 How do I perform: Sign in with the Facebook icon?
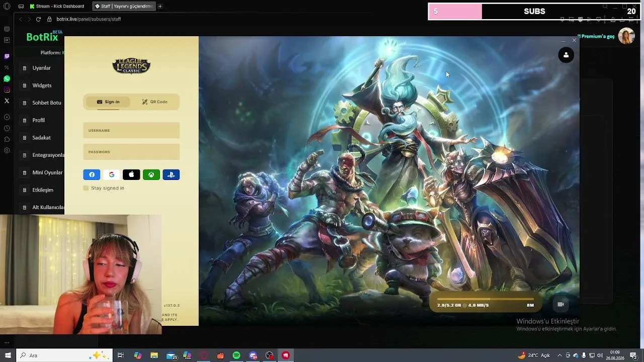click(x=92, y=174)
